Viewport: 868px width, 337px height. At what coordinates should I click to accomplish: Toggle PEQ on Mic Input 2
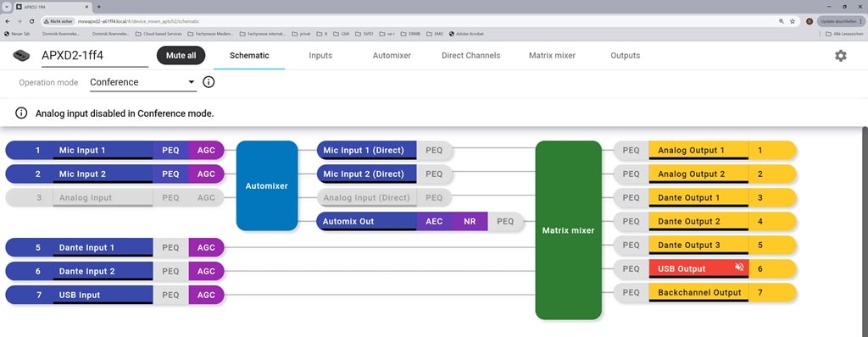coord(170,174)
